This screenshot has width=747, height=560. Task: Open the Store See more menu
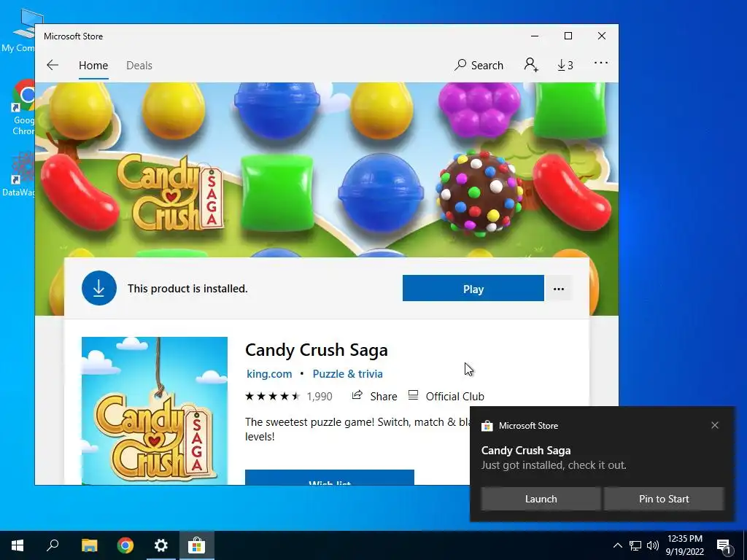click(x=601, y=63)
